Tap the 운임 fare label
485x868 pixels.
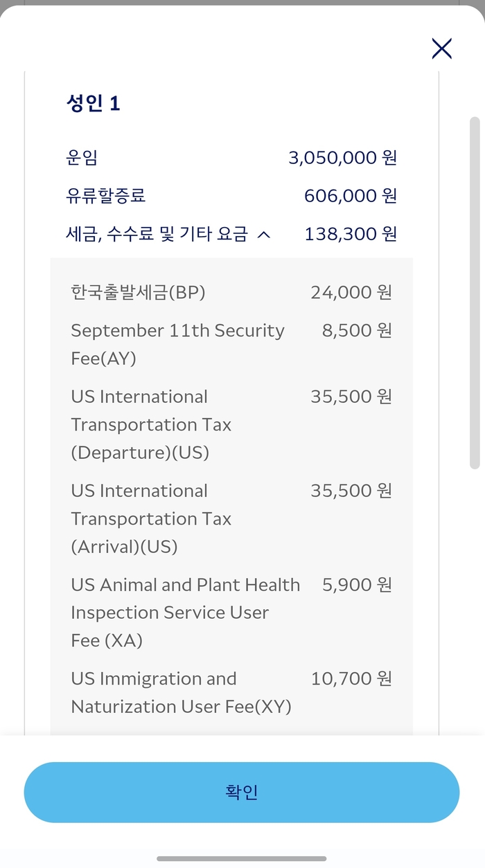point(82,157)
